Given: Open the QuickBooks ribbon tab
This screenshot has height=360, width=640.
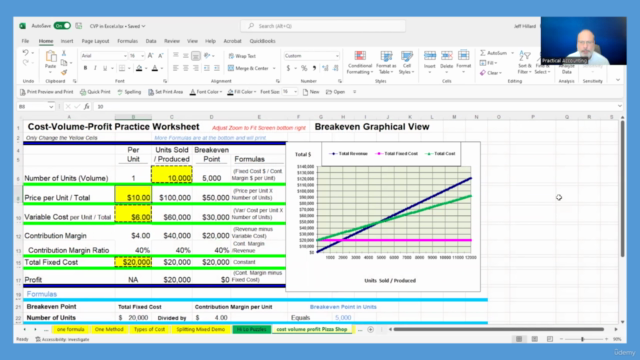Looking at the screenshot, I should tap(262, 41).
